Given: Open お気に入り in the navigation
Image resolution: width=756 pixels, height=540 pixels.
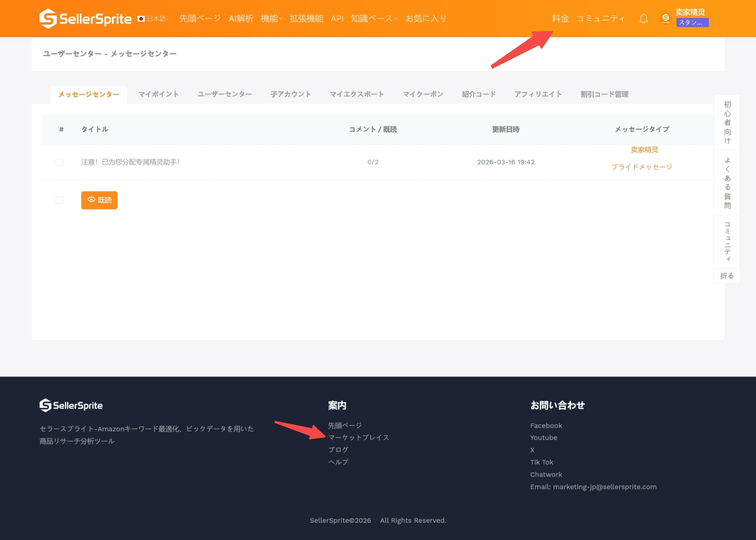Looking at the screenshot, I should coord(426,19).
